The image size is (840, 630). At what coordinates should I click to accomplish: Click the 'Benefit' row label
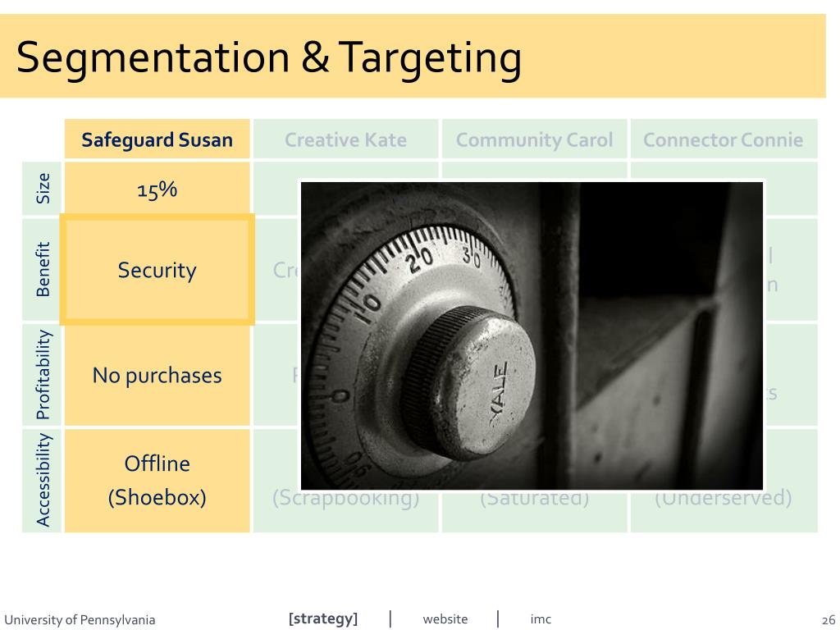pos(43,269)
